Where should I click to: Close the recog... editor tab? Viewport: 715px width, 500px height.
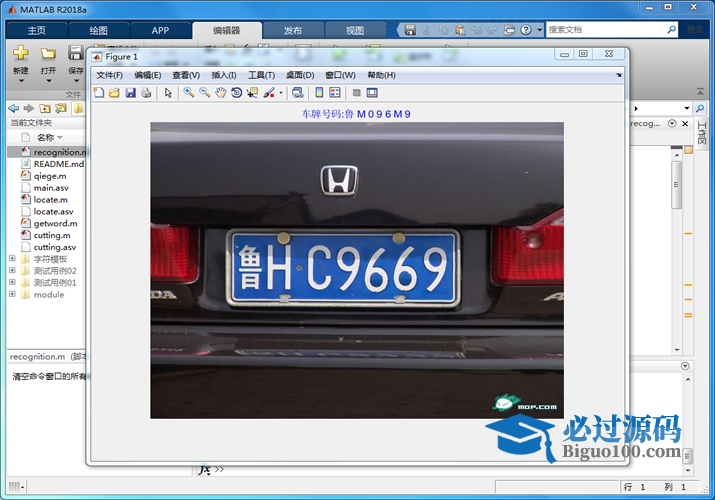pos(685,124)
